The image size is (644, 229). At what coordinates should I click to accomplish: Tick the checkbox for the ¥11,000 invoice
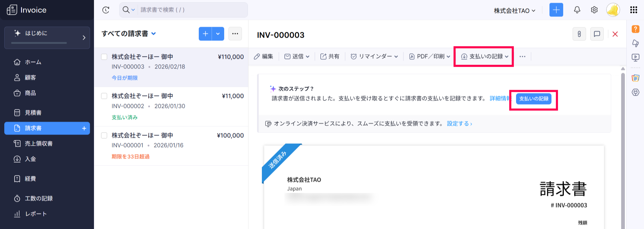[x=104, y=96]
